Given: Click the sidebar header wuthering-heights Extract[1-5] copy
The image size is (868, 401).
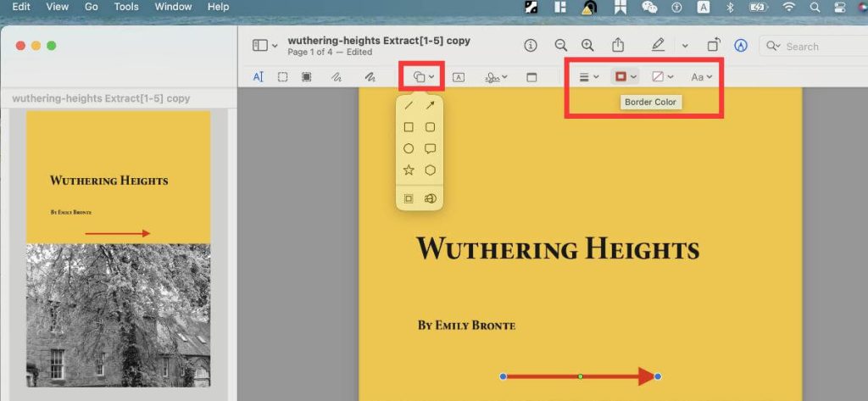Looking at the screenshot, I should click(x=101, y=98).
